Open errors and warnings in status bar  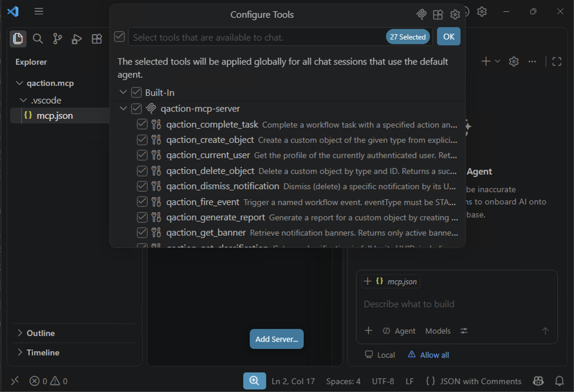48,381
